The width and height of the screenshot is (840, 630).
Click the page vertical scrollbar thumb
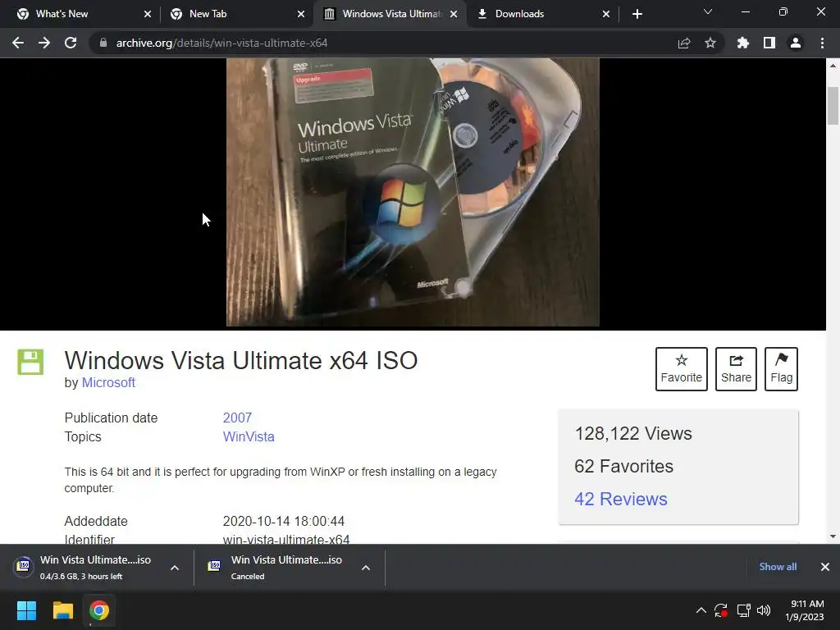[833, 106]
